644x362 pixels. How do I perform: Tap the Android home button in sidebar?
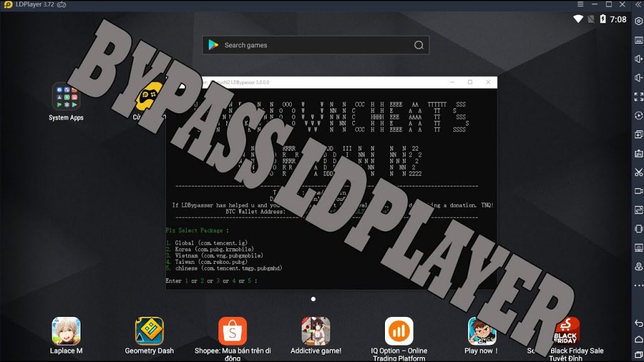point(639,339)
